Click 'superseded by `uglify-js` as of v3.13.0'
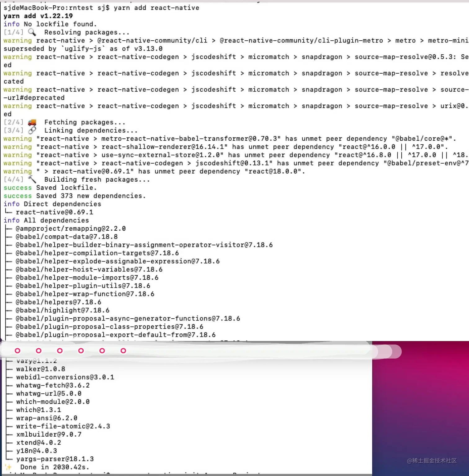469x476 pixels. point(83,49)
